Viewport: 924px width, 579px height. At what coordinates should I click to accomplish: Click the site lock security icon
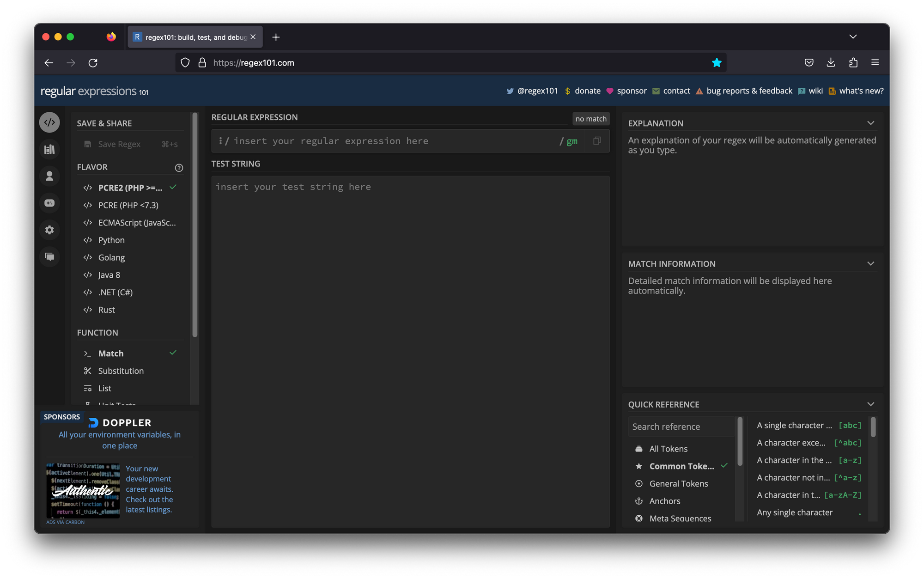click(202, 63)
